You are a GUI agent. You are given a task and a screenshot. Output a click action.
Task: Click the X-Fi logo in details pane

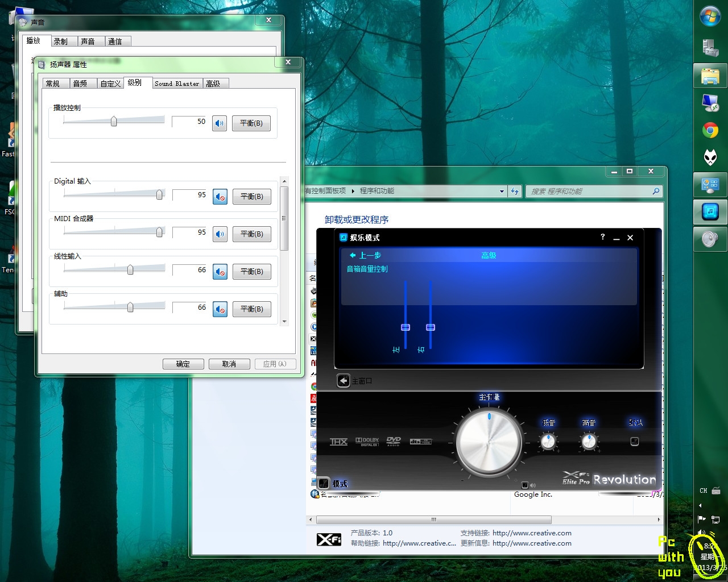pyautogui.click(x=329, y=539)
